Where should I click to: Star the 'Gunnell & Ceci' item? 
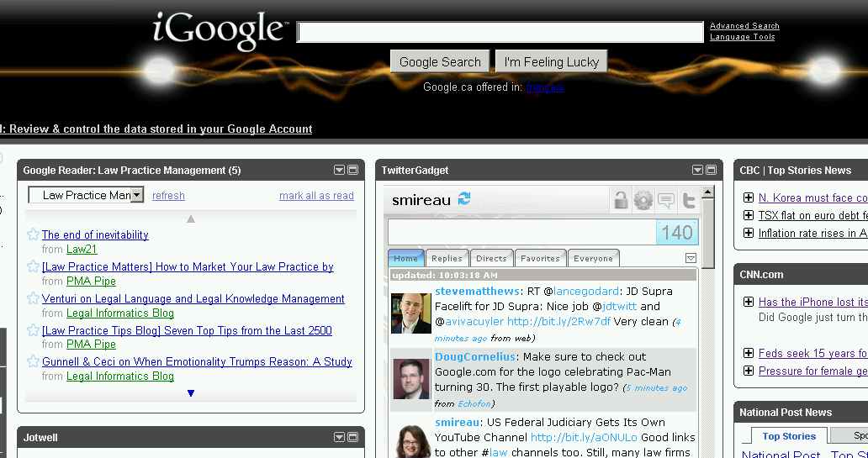[33, 361]
